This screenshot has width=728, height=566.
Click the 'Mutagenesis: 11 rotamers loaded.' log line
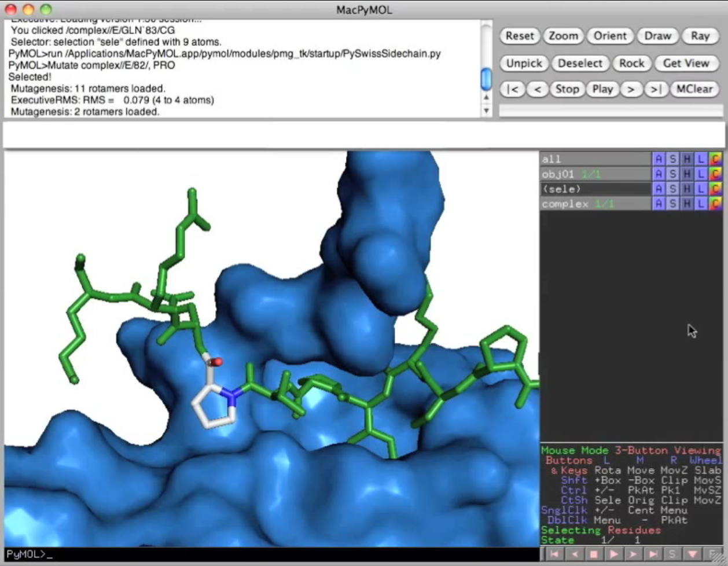[x=88, y=89]
